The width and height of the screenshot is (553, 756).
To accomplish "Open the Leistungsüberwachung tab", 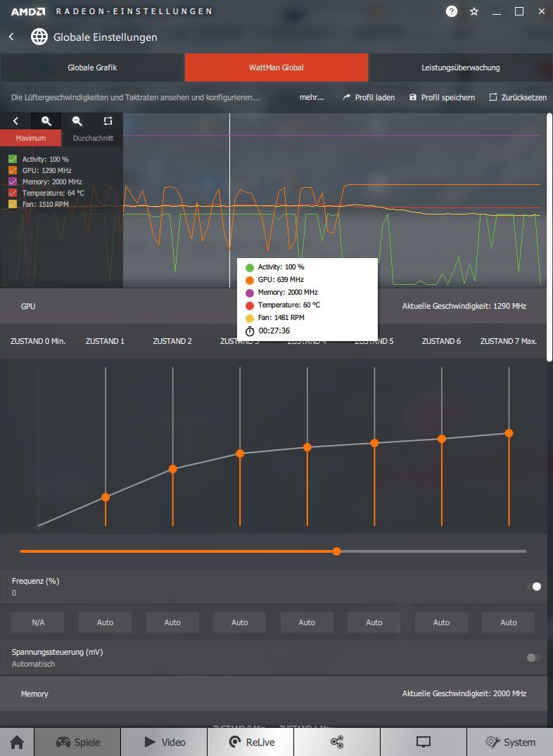I will tap(461, 68).
